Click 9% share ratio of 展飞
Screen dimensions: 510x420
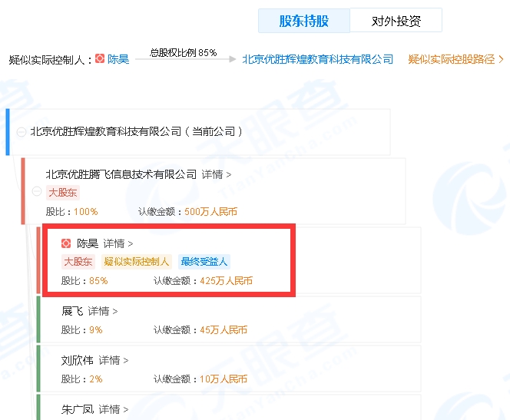(96, 330)
